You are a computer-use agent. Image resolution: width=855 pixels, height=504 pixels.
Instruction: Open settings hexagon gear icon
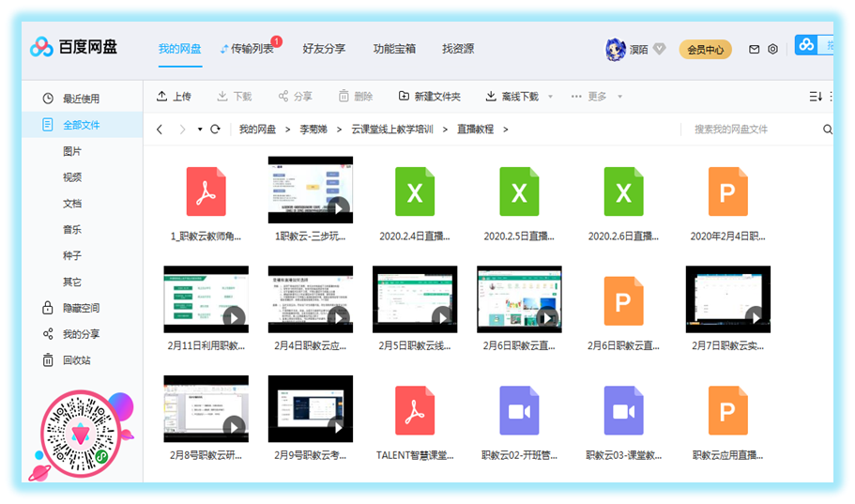[x=772, y=49]
